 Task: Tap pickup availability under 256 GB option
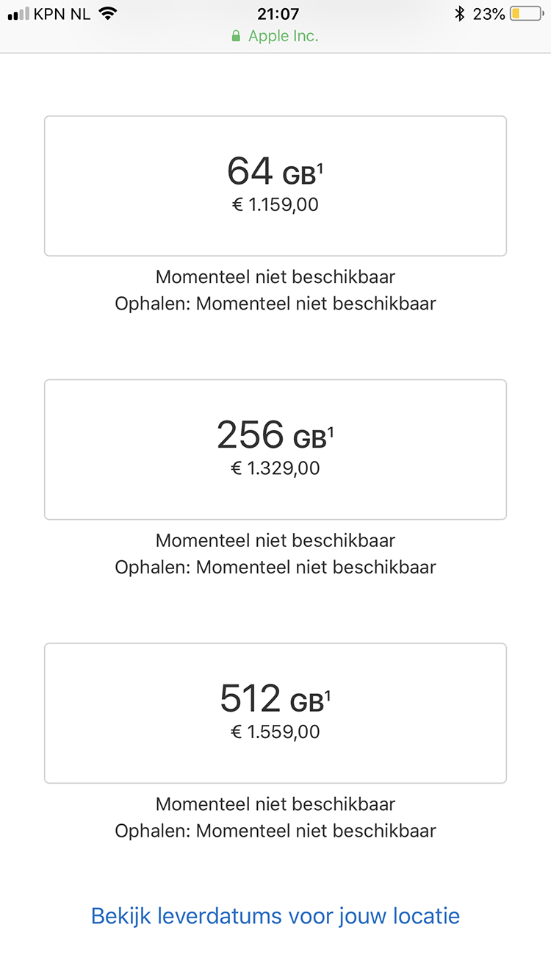pyautogui.click(x=275, y=568)
